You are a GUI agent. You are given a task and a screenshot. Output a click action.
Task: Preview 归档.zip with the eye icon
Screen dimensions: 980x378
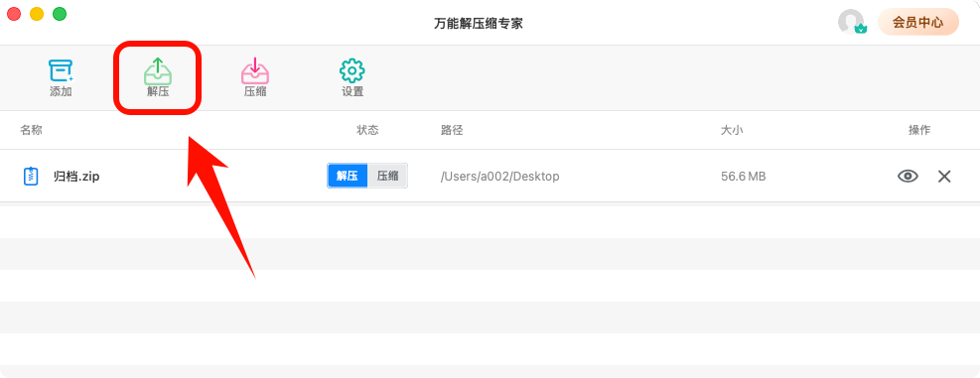(x=908, y=177)
